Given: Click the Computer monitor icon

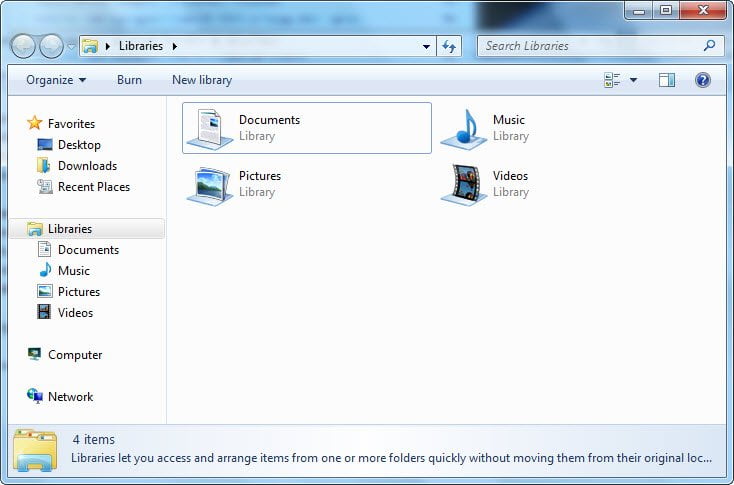Looking at the screenshot, I should point(35,354).
